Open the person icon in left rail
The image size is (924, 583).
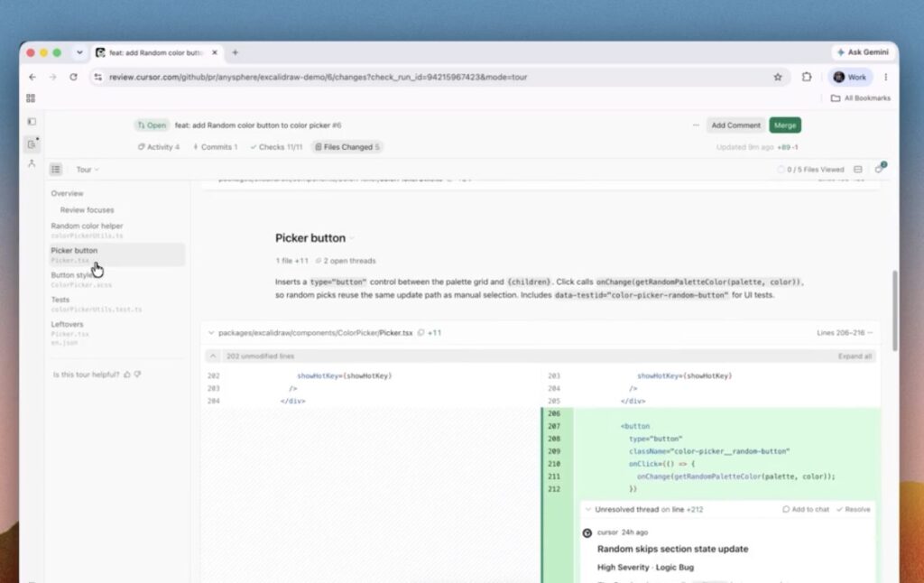(32, 163)
